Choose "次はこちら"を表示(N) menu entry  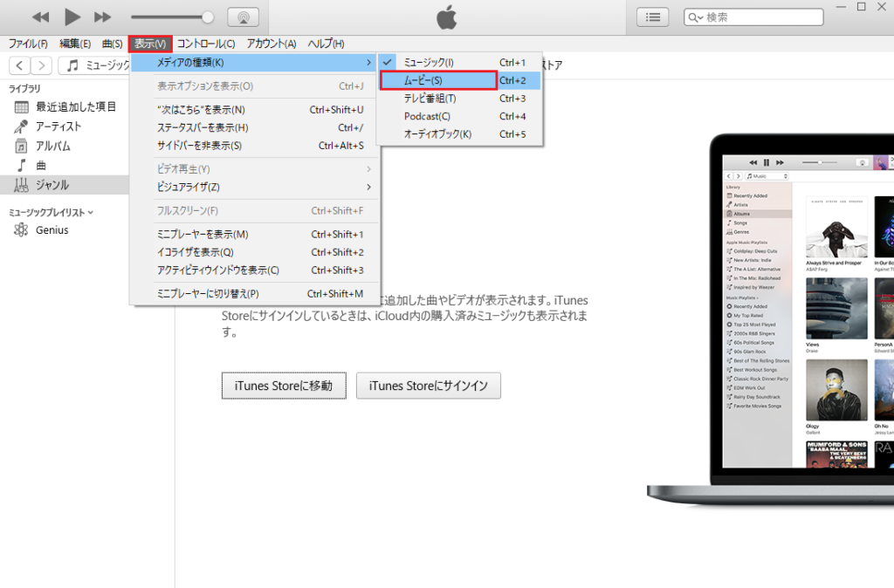[255, 109]
